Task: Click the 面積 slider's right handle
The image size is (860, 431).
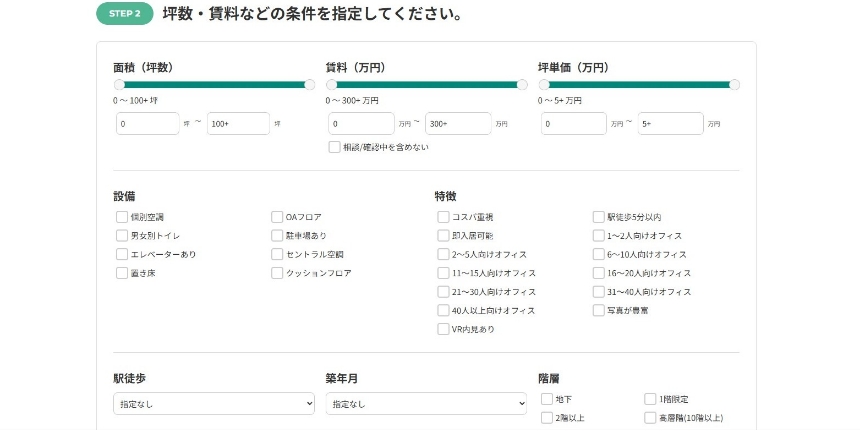Action: point(310,85)
